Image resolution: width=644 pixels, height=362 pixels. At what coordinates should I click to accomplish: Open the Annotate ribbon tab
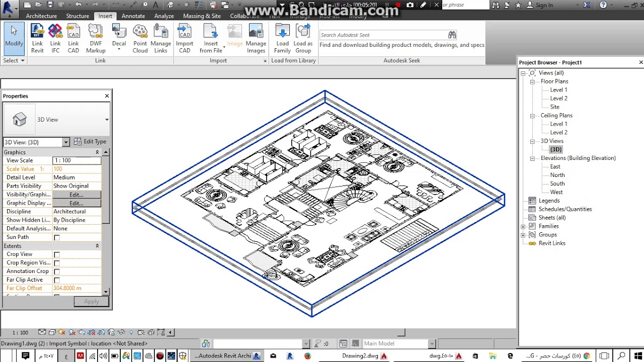[133, 16]
